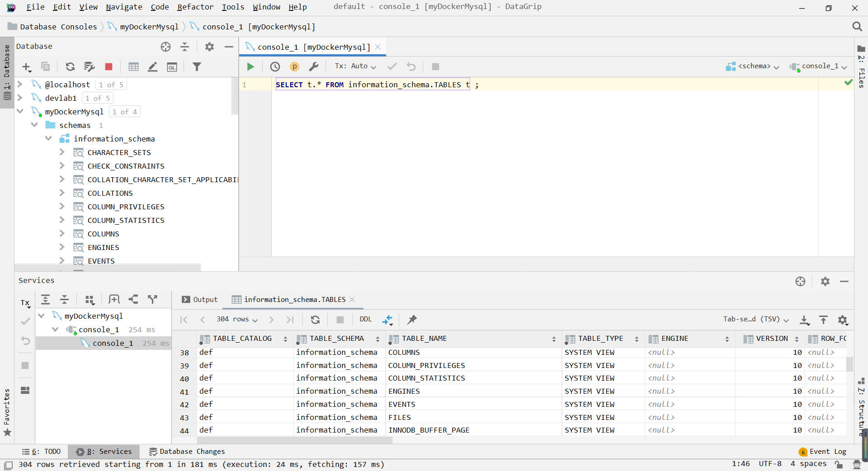The height and width of the screenshot is (471, 868).
Task: Click the compare data arrows icon
Action: pos(387,320)
